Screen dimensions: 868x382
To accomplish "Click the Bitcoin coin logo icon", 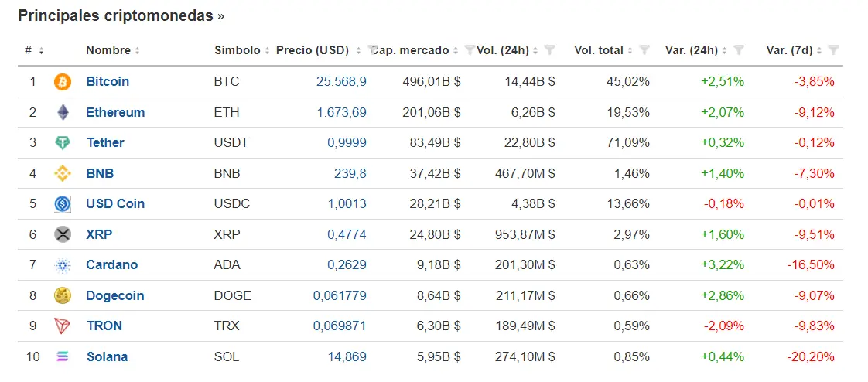I will coord(63,82).
